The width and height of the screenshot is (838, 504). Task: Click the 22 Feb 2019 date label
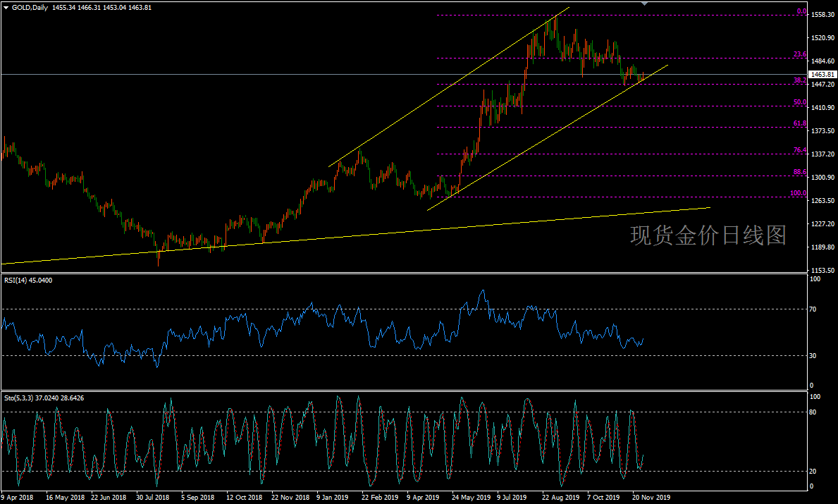[x=380, y=498]
